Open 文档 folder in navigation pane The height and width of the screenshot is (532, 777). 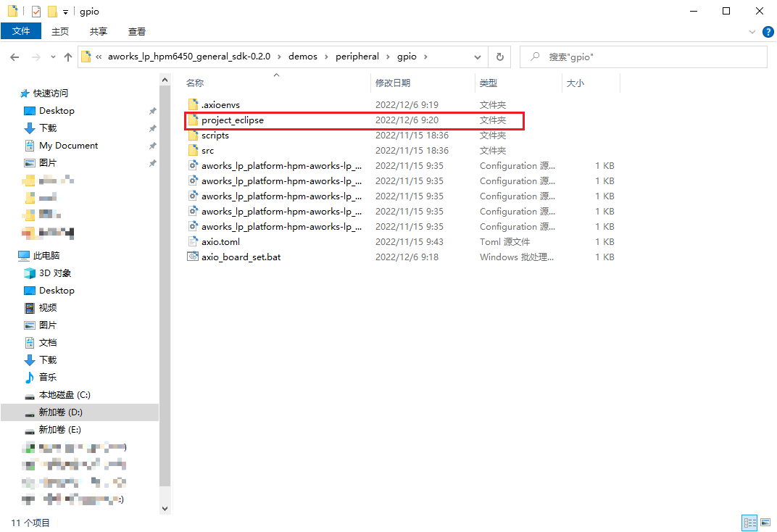(48, 342)
